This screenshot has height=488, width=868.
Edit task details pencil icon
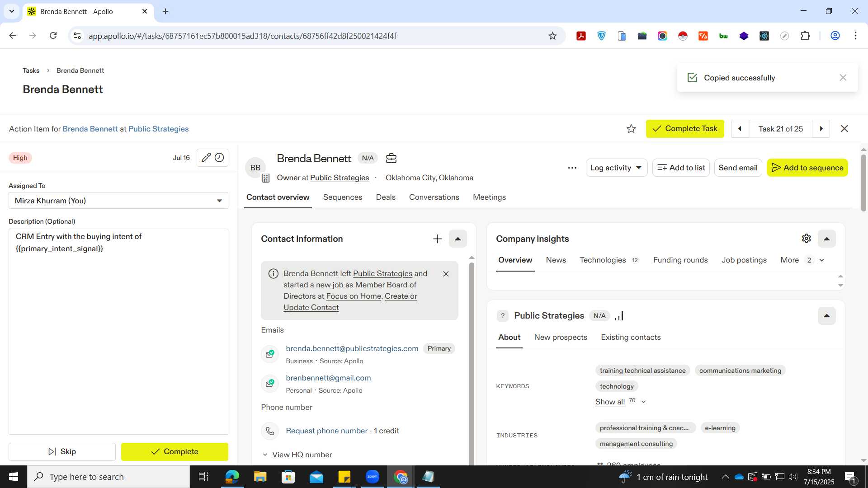(x=206, y=158)
